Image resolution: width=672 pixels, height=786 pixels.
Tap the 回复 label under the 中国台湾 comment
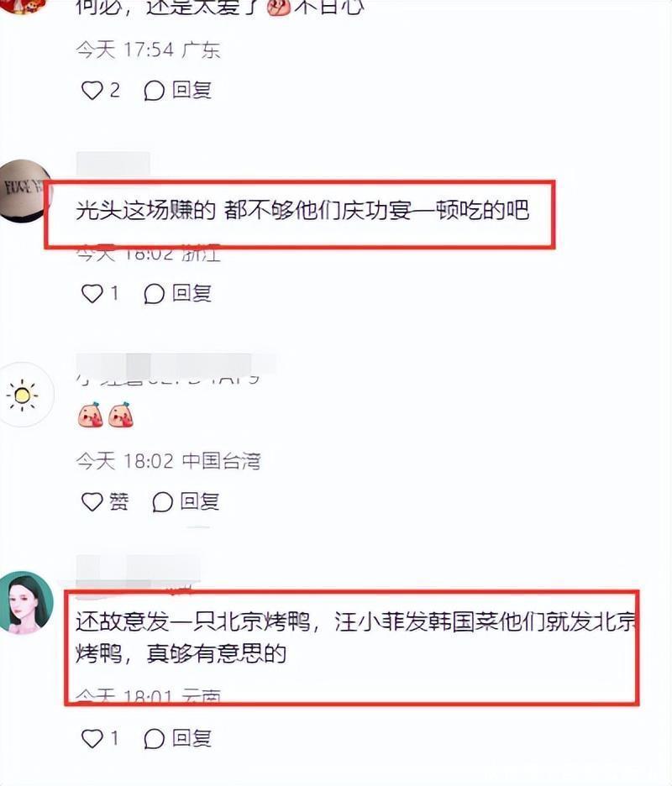click(200, 502)
